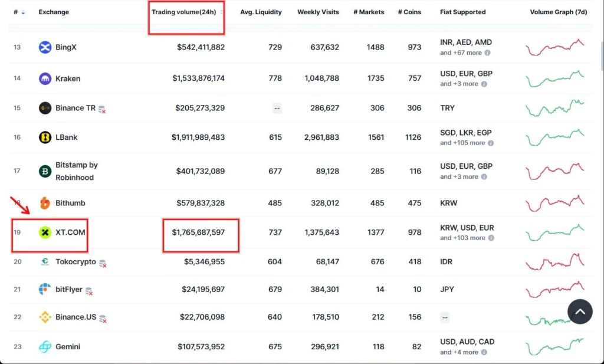Open the BingX exchange link
Viewport: 604px width, 364px height.
(66, 47)
